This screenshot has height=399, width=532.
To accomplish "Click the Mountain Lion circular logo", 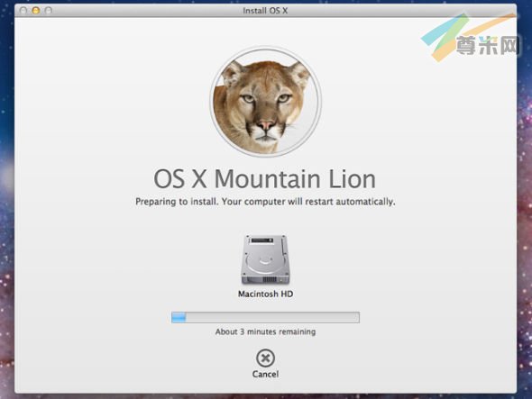I will [x=265, y=102].
